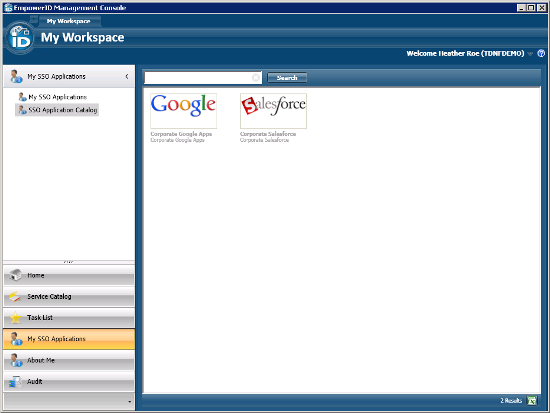
Task: Minimize the EmpowerID Management Console window
Action: 522,7
